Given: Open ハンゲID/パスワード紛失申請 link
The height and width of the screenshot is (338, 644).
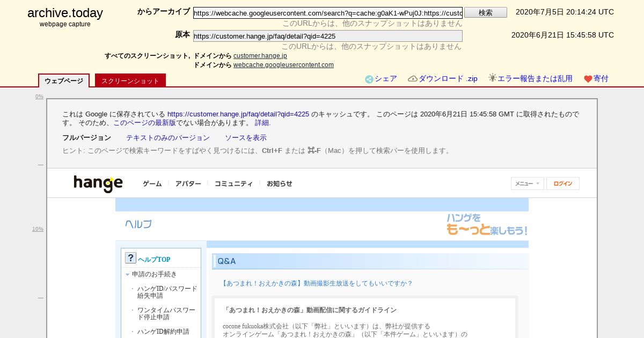Looking at the screenshot, I should 167,292.
